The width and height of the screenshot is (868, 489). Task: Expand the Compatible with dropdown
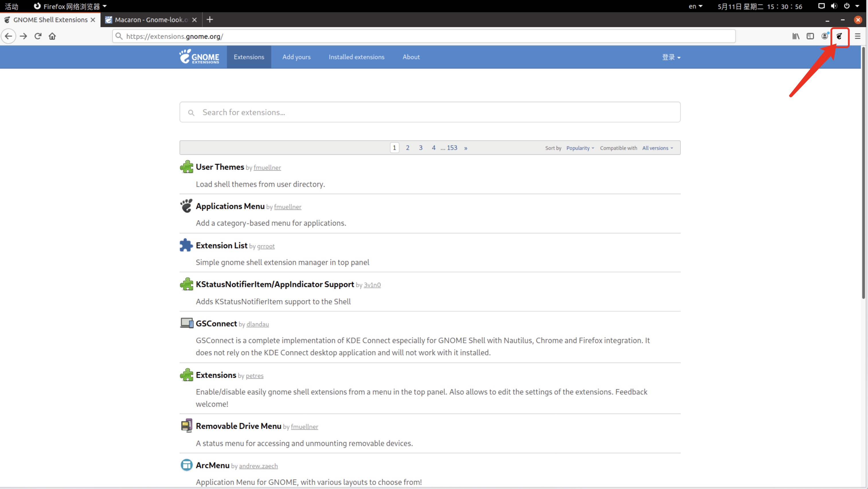pos(657,148)
